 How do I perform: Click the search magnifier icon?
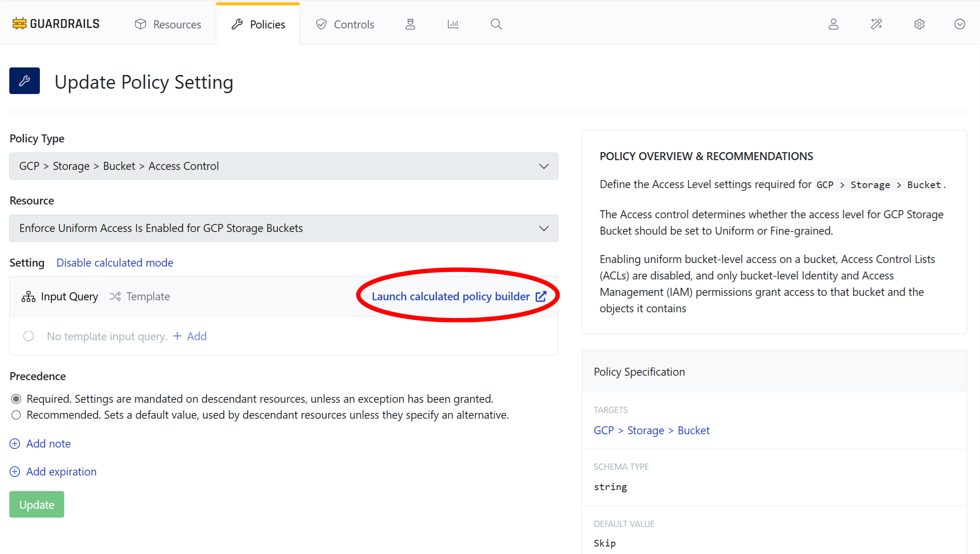tap(496, 24)
